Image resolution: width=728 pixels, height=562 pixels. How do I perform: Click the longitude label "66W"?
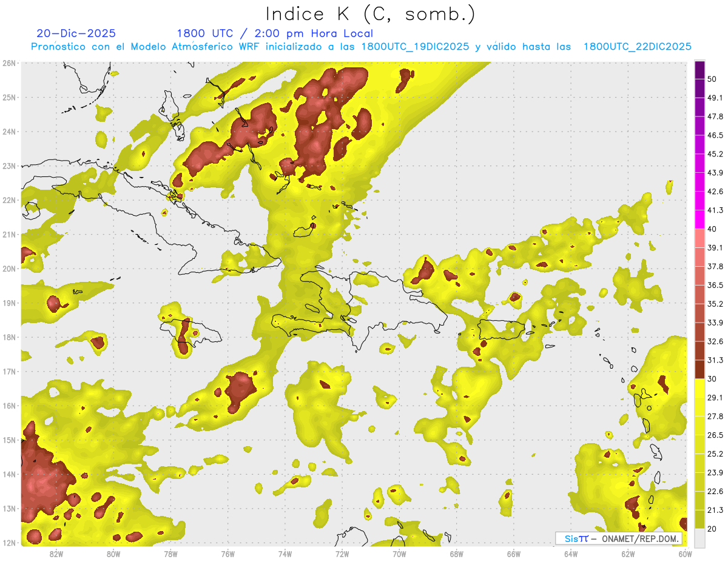pyautogui.click(x=513, y=554)
